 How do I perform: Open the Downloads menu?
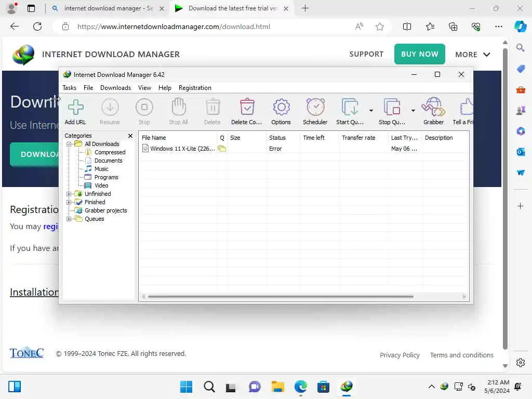[x=115, y=87]
